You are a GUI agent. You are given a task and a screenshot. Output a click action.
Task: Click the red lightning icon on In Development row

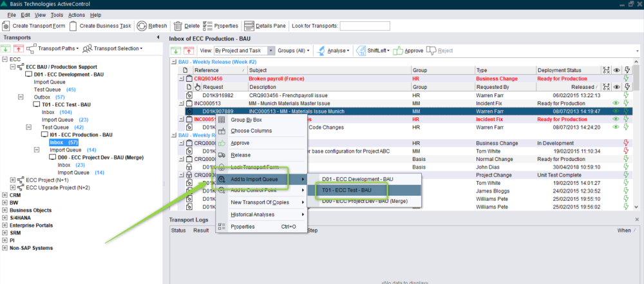pyautogui.click(x=627, y=143)
